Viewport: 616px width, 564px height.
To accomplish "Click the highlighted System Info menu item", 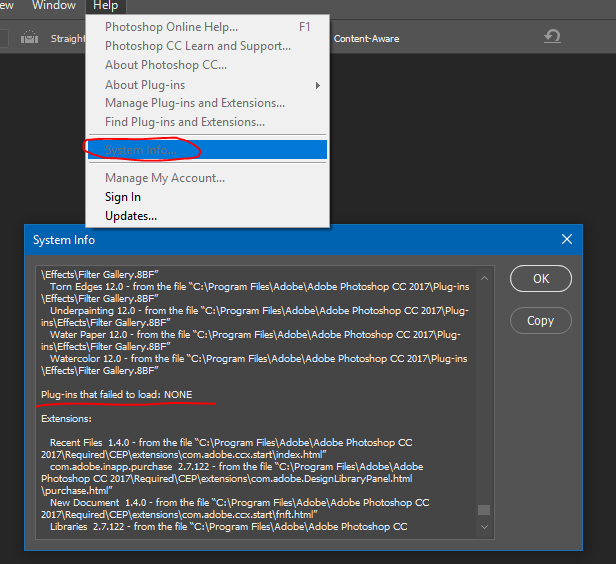I will [207, 150].
